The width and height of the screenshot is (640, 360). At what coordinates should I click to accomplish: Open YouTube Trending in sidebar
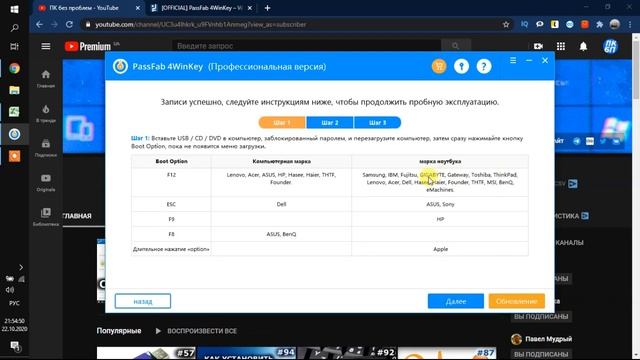click(x=46, y=113)
